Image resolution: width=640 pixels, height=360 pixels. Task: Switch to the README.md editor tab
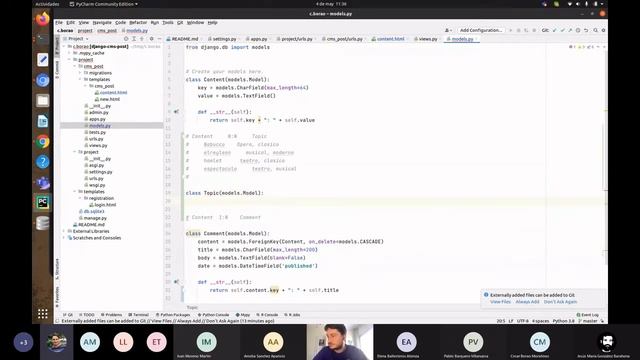click(182, 39)
